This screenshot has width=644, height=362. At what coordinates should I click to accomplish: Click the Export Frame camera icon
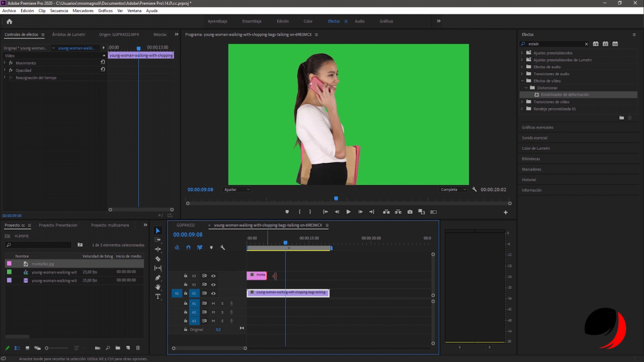[410, 212]
